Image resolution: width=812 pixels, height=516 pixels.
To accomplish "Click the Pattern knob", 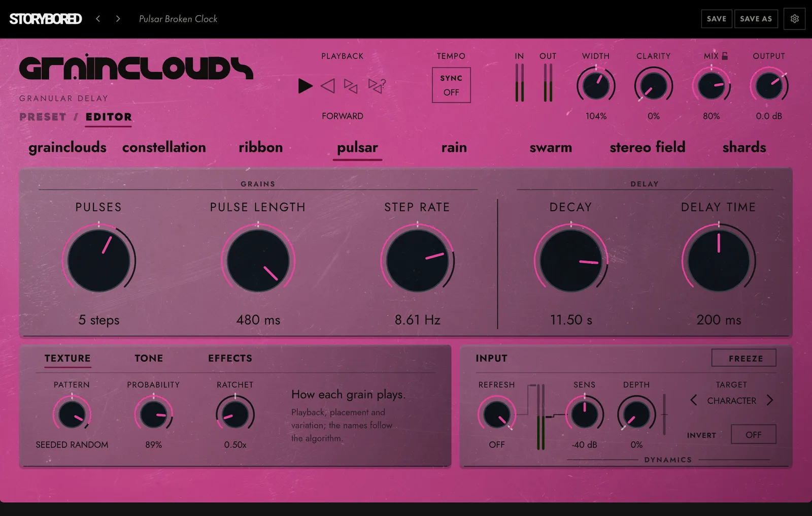I will 72,414.
